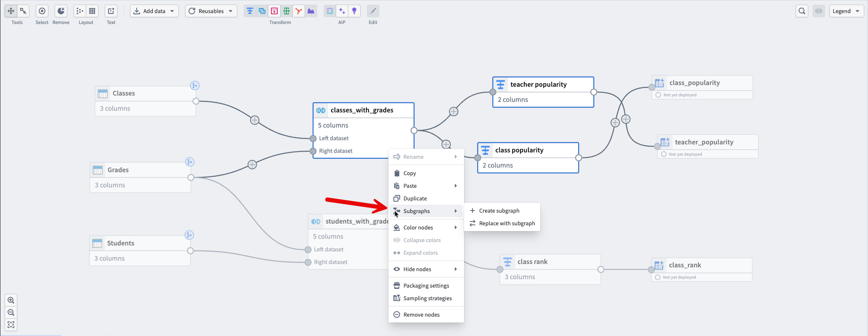Open Packaging settings from the menu
Screen dimensions: 868x336
click(426, 285)
